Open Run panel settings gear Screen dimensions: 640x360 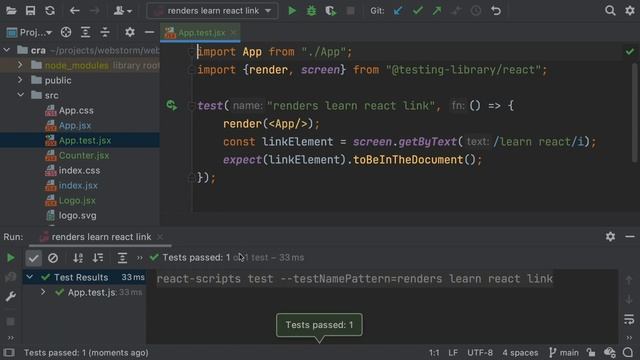pos(610,236)
